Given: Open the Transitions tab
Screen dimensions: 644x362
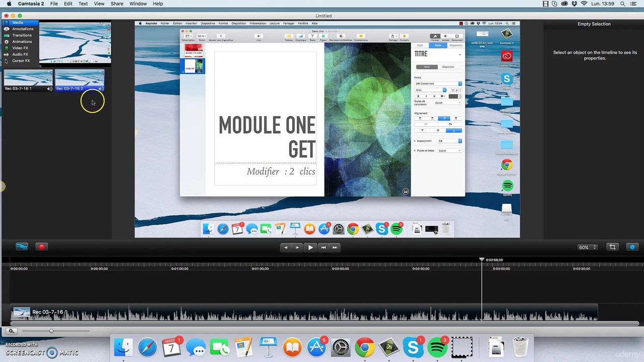Looking at the screenshot, I should click(20, 35).
